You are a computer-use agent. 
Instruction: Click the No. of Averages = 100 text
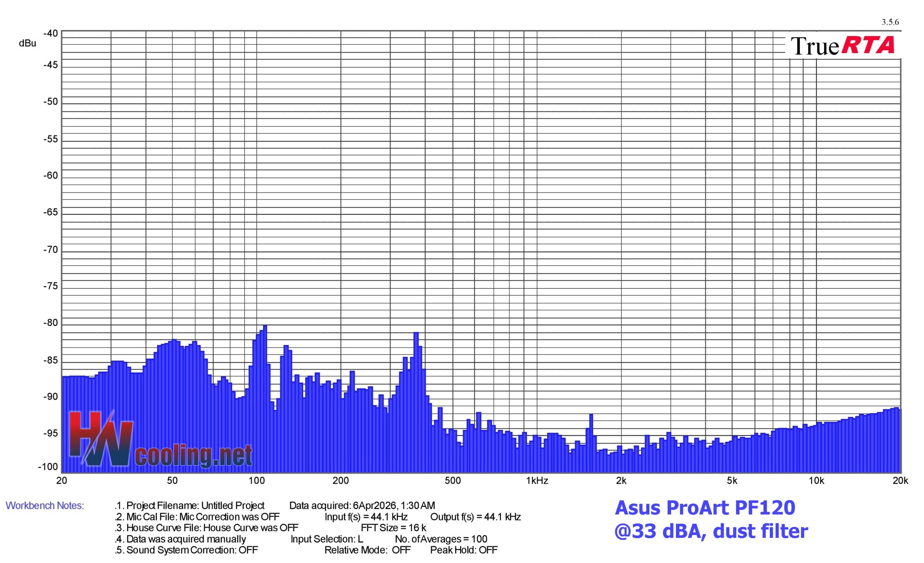441,539
